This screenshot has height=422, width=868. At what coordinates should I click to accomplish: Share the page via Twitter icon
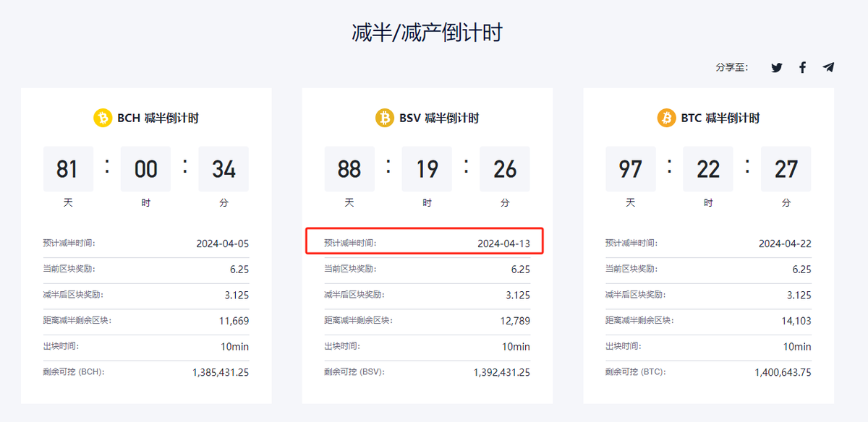click(x=777, y=67)
